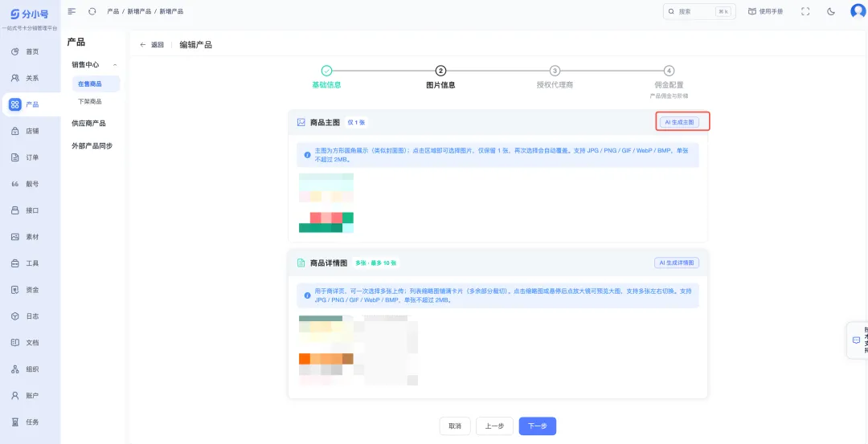Switch to dark mode moon icon
The image size is (868, 444).
click(x=831, y=11)
